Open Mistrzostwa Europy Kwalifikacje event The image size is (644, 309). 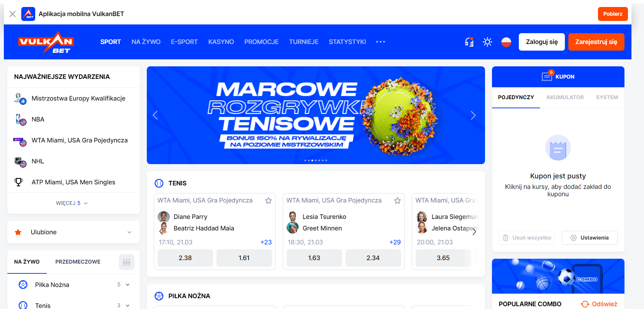click(x=73, y=98)
